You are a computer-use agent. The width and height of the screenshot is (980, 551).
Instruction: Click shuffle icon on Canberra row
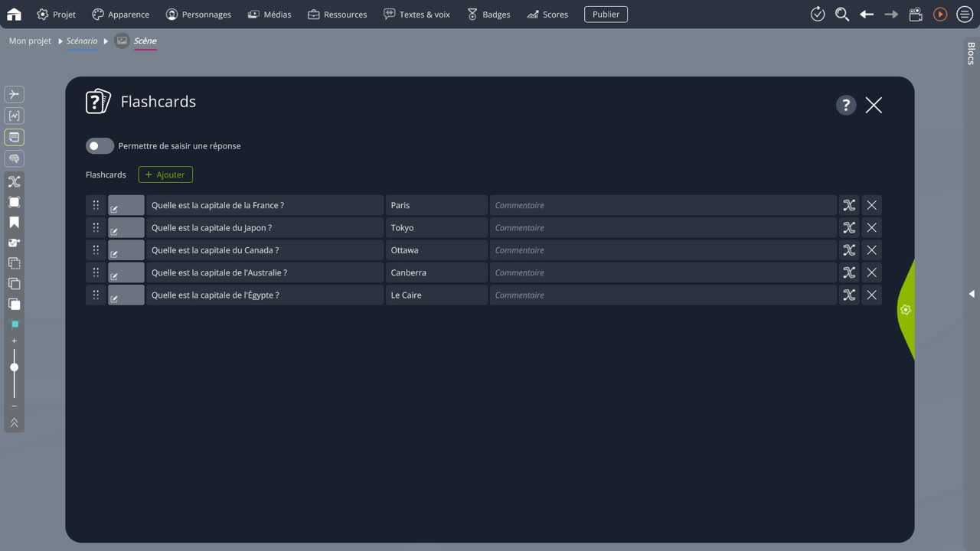click(x=849, y=272)
